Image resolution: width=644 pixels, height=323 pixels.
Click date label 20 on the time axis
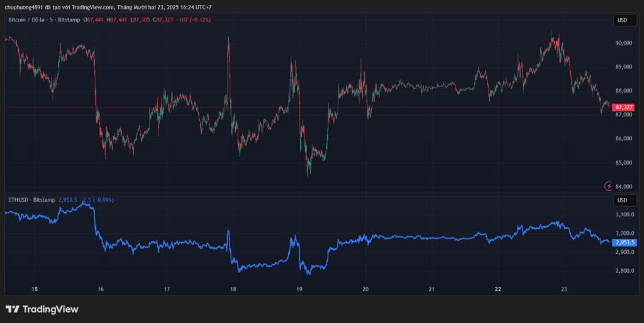[x=365, y=289]
